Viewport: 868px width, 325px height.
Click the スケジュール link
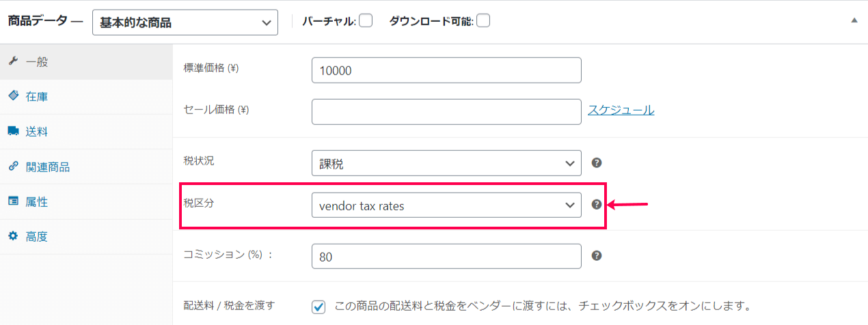621,110
